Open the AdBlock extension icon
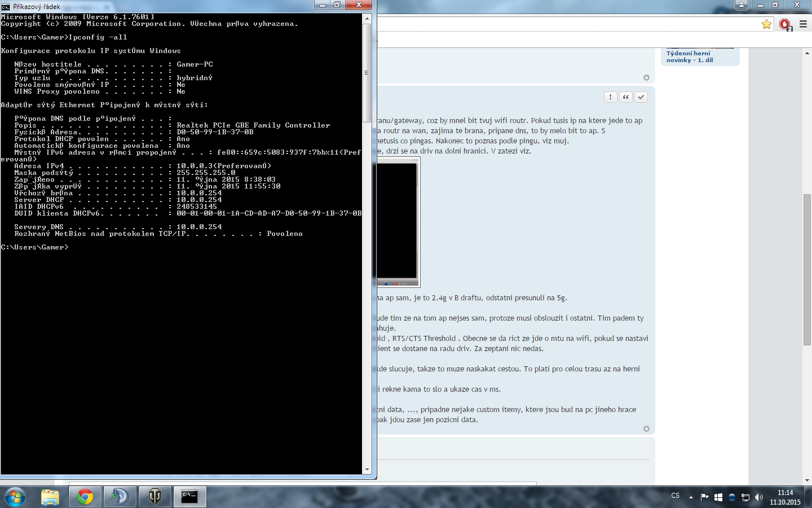 [785, 24]
